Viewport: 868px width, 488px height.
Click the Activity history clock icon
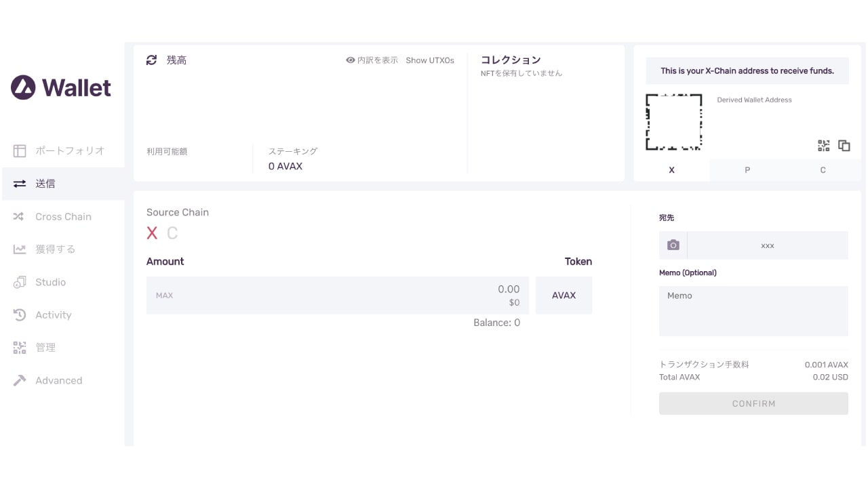(20, 315)
